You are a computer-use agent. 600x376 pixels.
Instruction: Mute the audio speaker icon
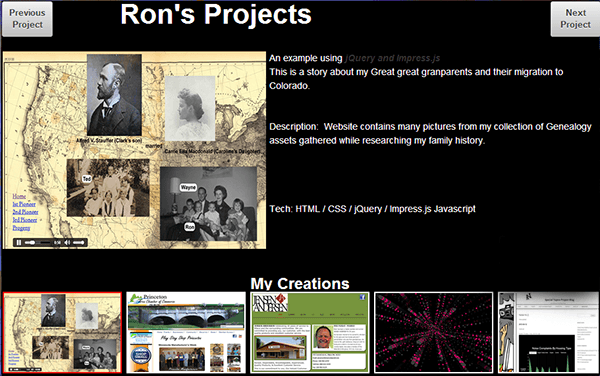pyautogui.click(x=67, y=243)
